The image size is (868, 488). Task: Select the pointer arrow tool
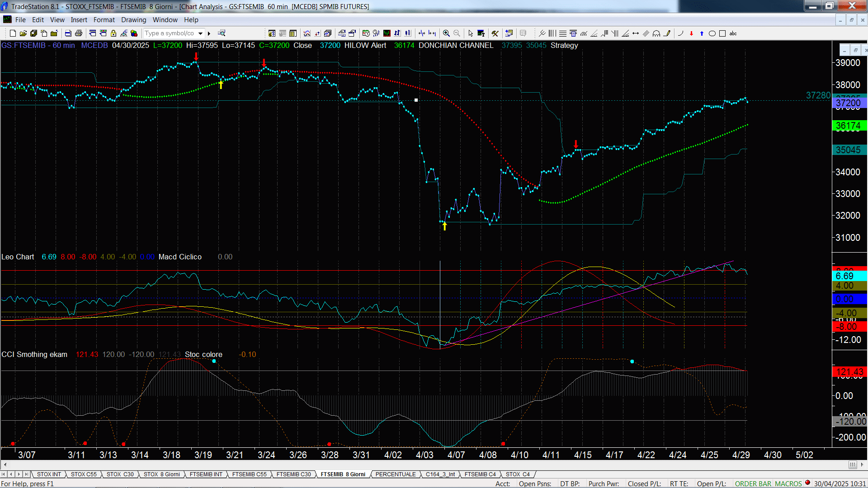pyautogui.click(x=471, y=33)
